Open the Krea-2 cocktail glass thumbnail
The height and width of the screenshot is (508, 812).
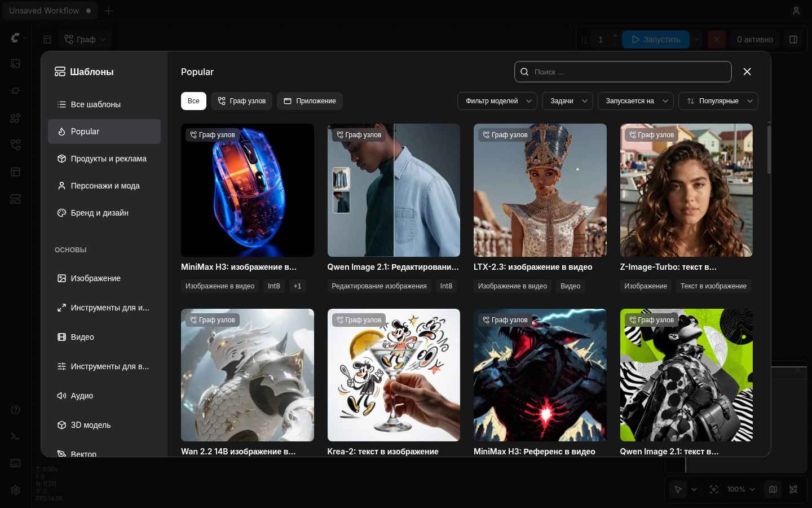tap(394, 375)
